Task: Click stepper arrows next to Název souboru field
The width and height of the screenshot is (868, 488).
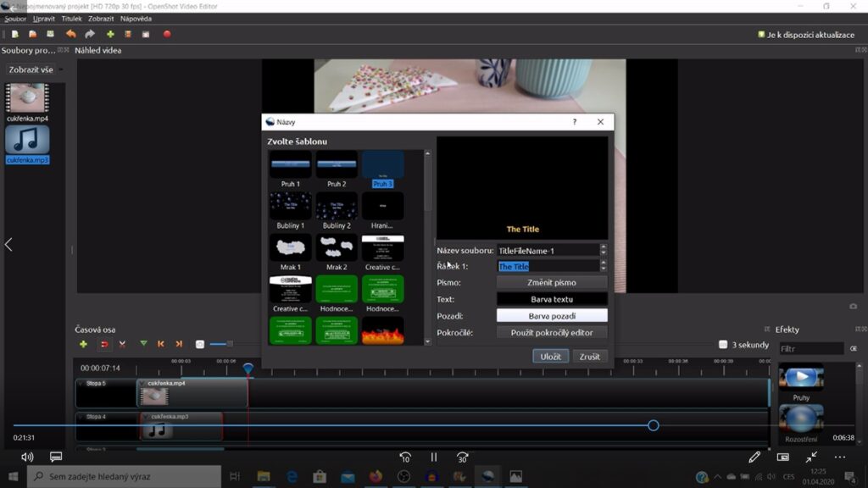Action: tap(603, 250)
